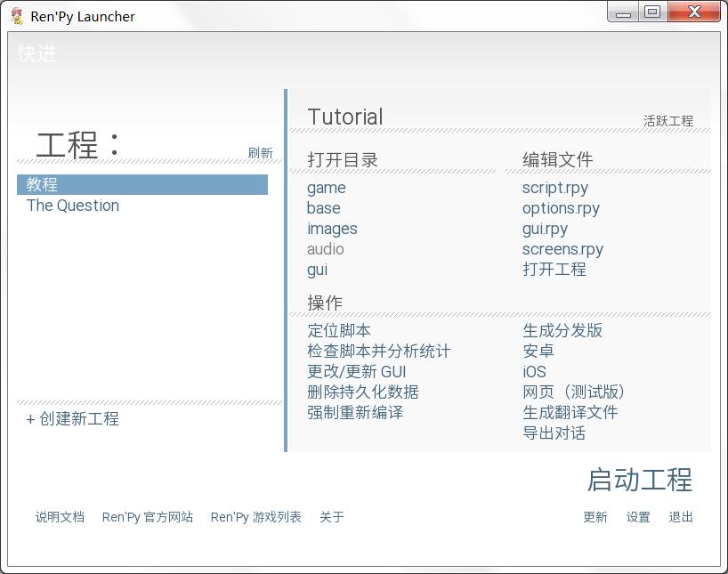Open the game directory

pos(326,188)
